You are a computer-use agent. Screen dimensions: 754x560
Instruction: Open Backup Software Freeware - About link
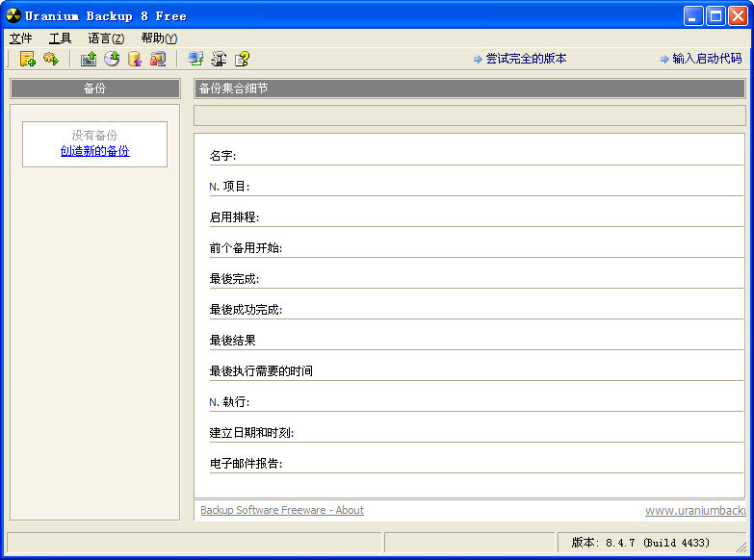tap(281, 510)
